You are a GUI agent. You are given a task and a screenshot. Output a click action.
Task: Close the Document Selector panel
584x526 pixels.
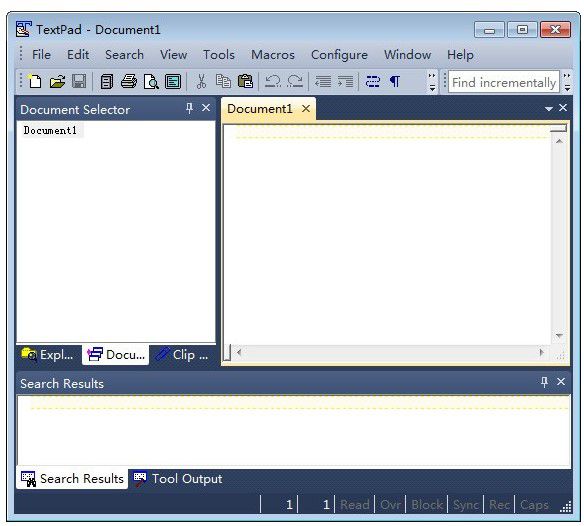point(206,108)
